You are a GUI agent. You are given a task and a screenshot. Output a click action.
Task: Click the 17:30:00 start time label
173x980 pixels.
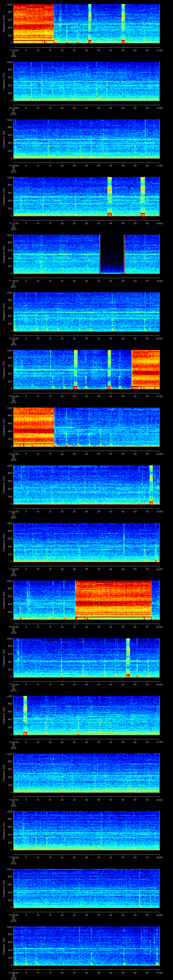click(x=13, y=972)
